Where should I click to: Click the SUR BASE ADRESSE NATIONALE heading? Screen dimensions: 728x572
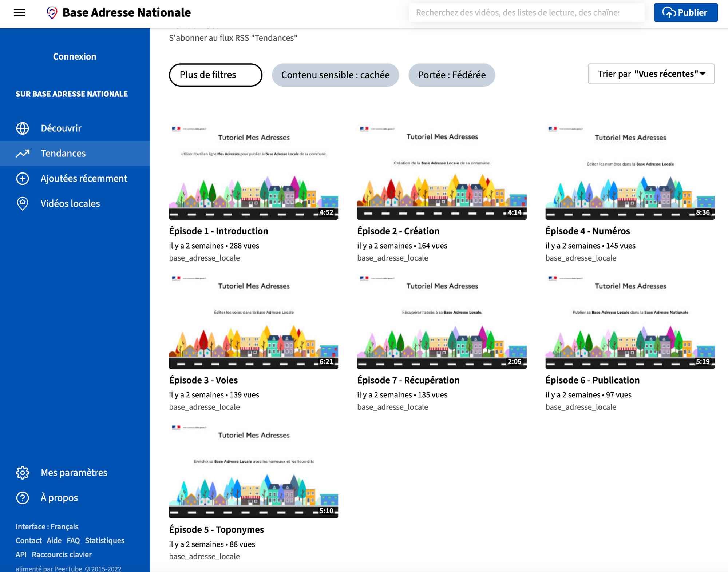click(x=72, y=94)
